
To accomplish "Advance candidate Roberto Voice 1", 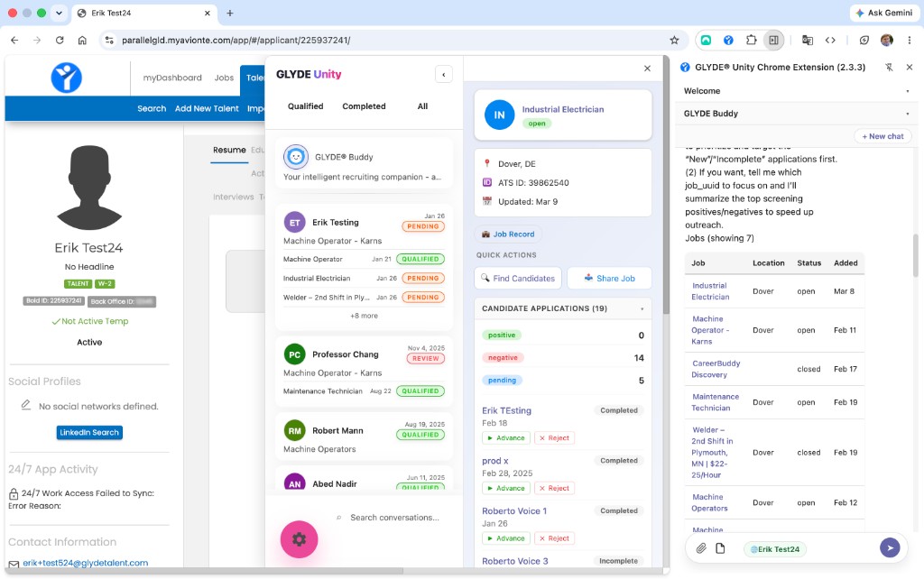I will pos(506,538).
